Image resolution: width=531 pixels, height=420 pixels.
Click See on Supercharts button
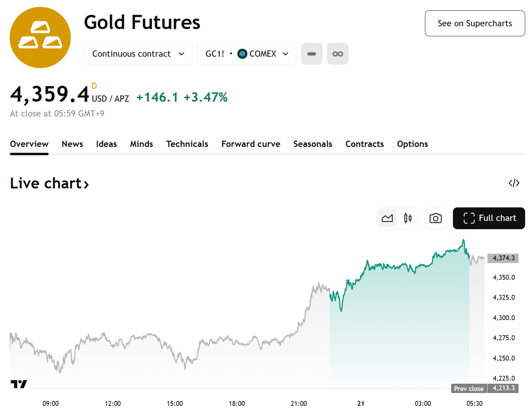[475, 24]
